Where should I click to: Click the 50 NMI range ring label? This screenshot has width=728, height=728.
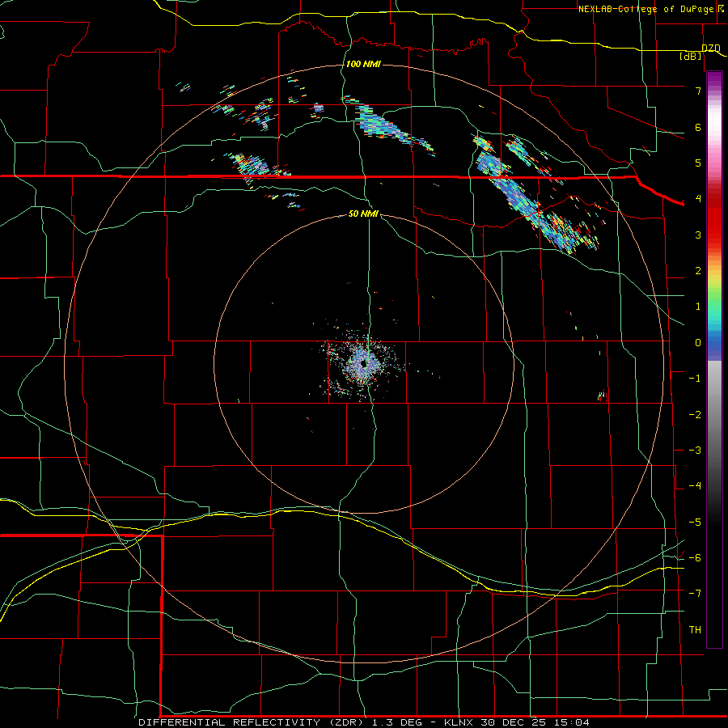tap(363, 214)
